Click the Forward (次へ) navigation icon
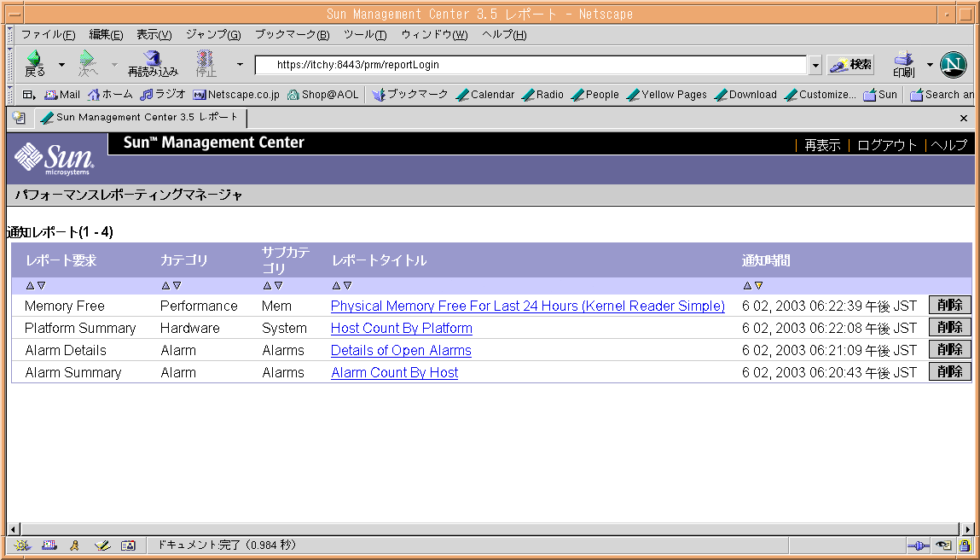 pyautogui.click(x=88, y=64)
